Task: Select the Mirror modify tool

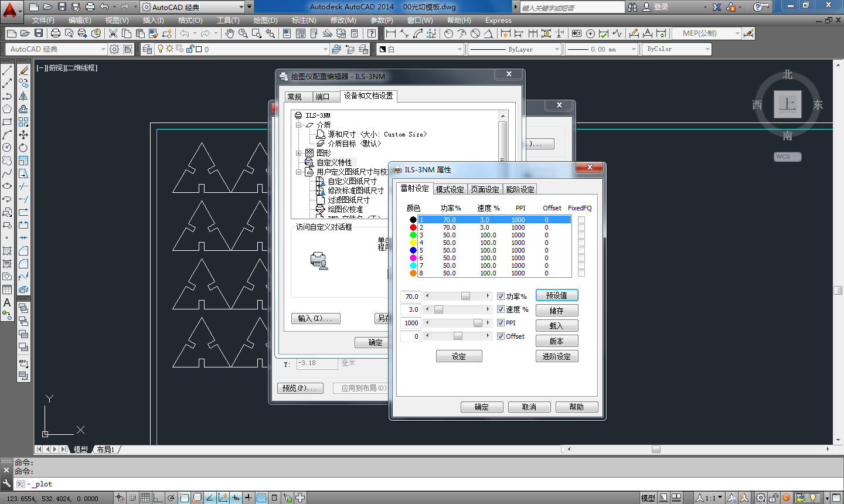Action: tap(23, 96)
